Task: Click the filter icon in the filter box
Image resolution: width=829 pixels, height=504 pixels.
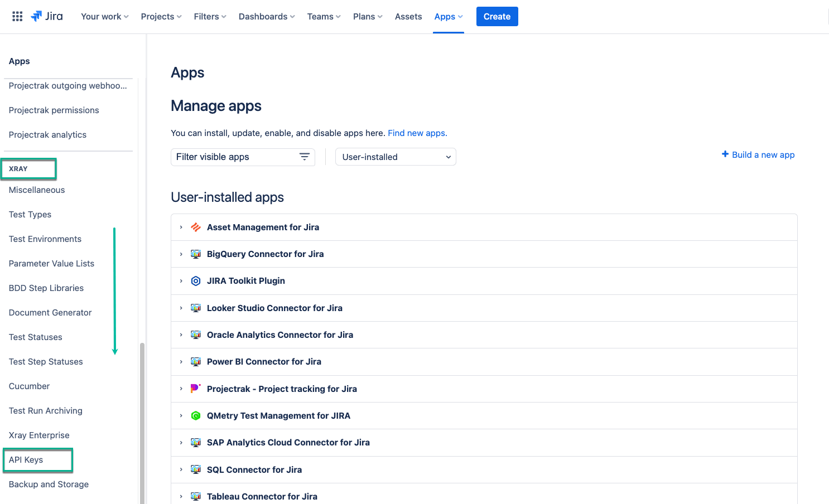Action: [x=305, y=157]
